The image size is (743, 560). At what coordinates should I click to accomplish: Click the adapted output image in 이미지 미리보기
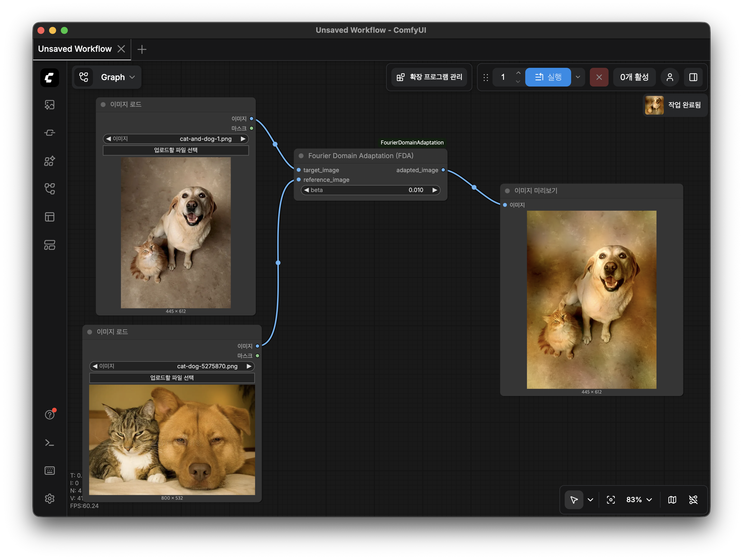point(592,300)
